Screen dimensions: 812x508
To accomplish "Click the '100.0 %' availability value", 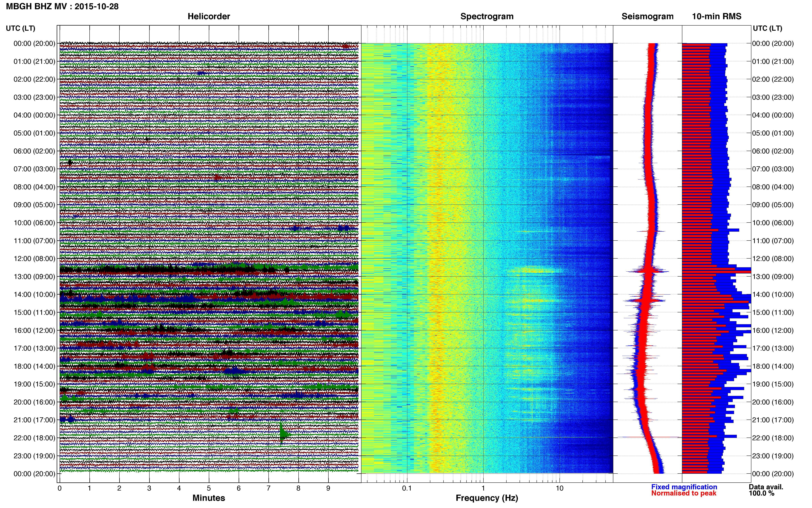I will pyautogui.click(x=761, y=493).
